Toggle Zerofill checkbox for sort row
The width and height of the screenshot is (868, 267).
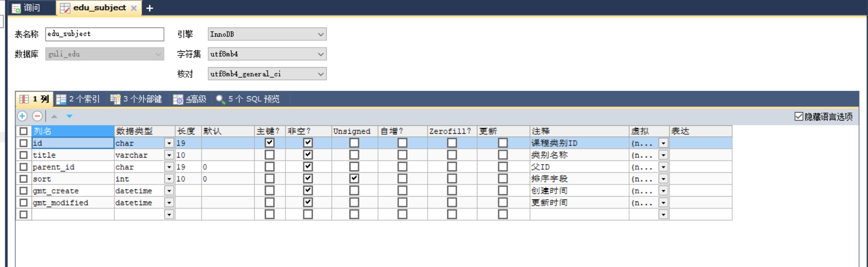tap(452, 179)
